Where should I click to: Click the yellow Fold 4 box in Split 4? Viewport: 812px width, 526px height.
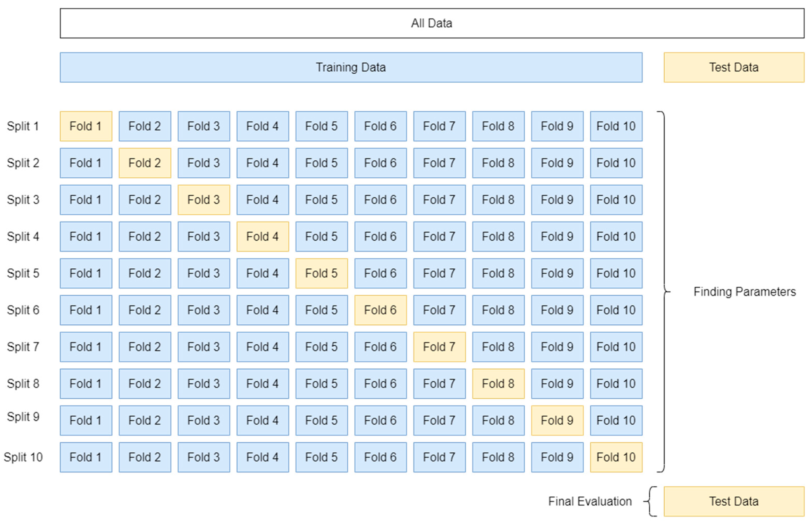(x=262, y=236)
